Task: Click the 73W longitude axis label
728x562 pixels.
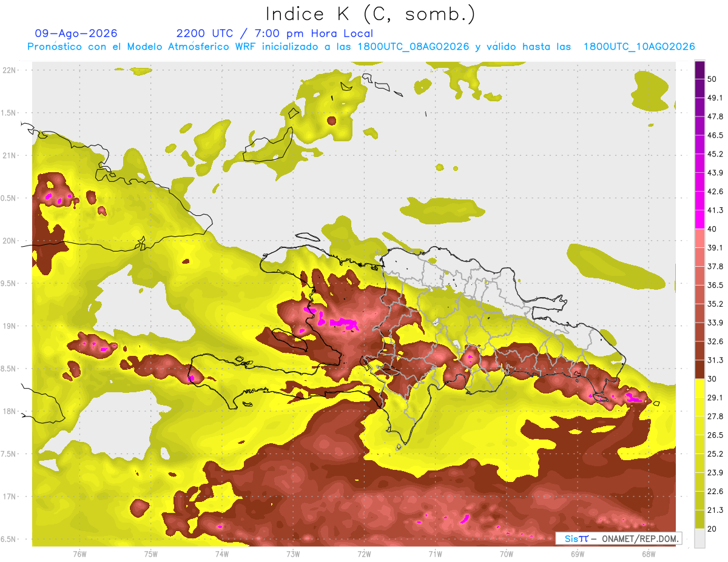Action: click(293, 554)
